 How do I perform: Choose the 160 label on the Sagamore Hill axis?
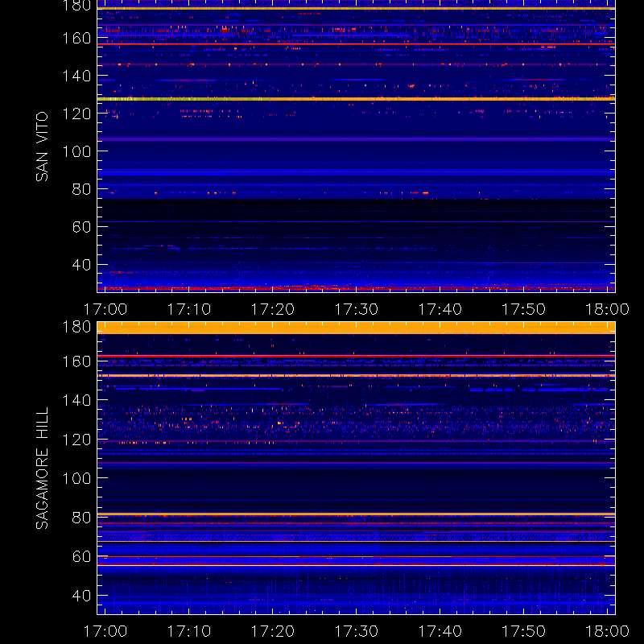click(76, 361)
